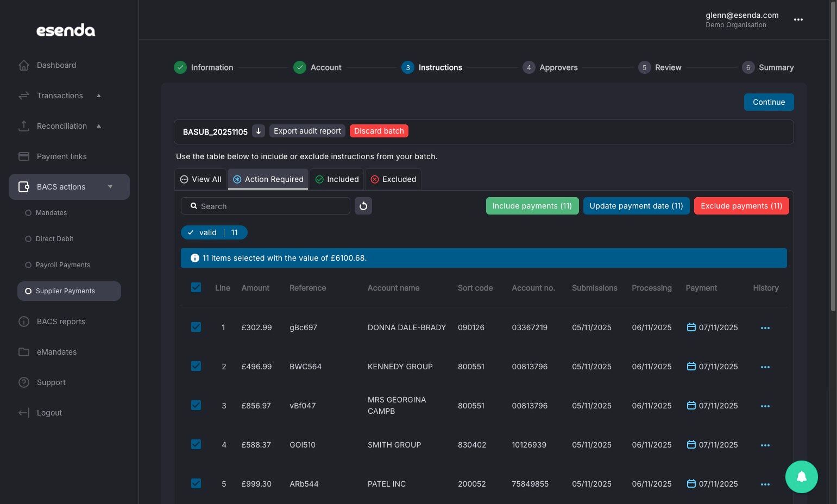Collapse the BACS actions menu arrow
This screenshot has width=837, height=504.
(110, 187)
